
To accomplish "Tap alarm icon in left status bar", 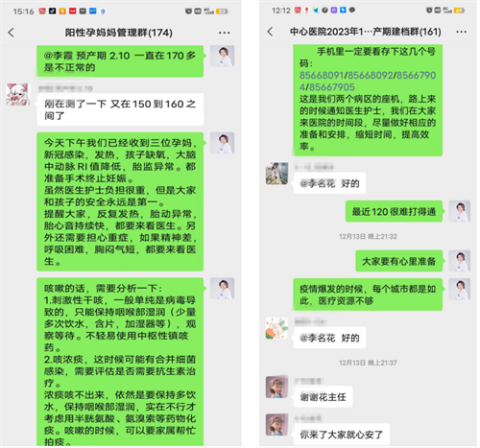I will point(188,12).
